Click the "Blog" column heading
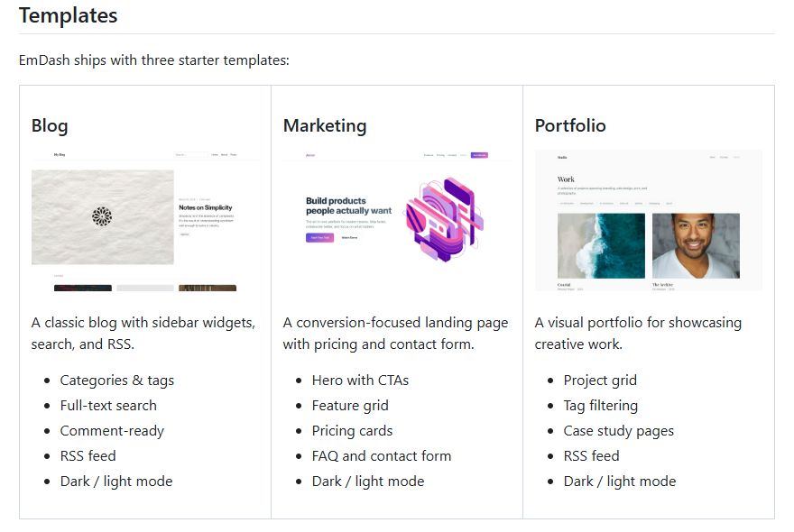The height and width of the screenshot is (532, 794). [50, 125]
